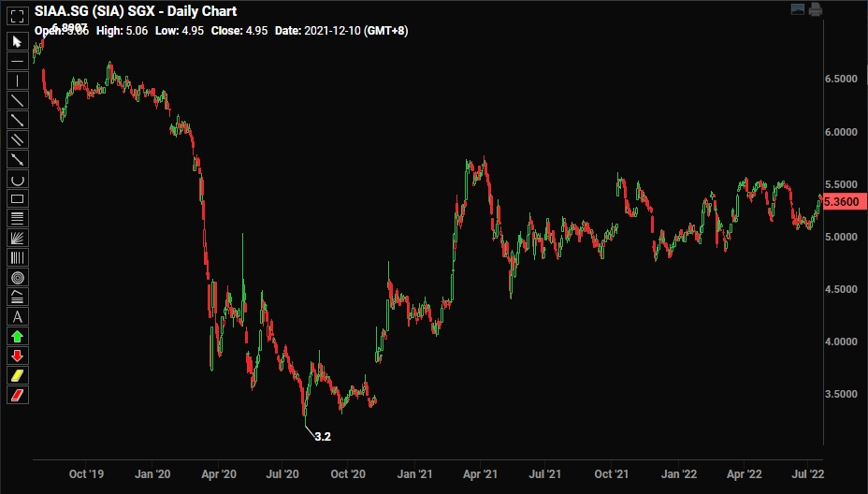Click the Jul '22 time axis label
The width and height of the screenshot is (868, 494).
808,474
